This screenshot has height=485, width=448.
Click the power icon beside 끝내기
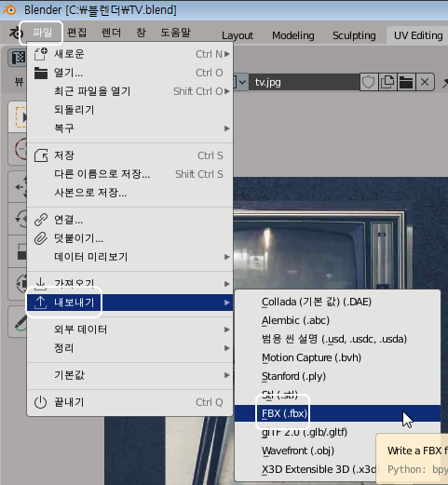pyautogui.click(x=41, y=402)
